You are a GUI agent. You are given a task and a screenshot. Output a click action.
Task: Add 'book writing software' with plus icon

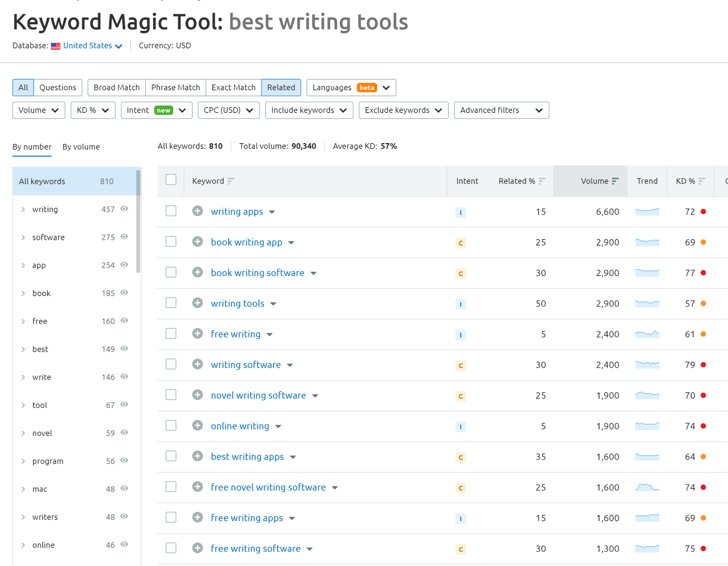tap(197, 272)
